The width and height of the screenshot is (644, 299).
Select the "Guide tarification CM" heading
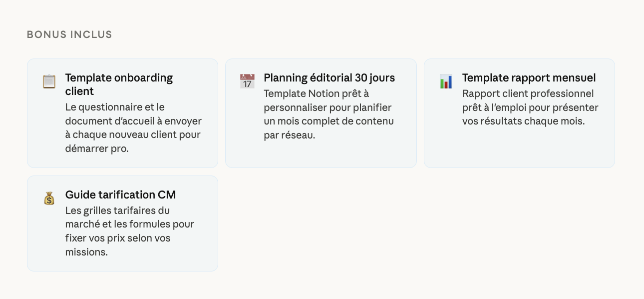[x=120, y=195]
